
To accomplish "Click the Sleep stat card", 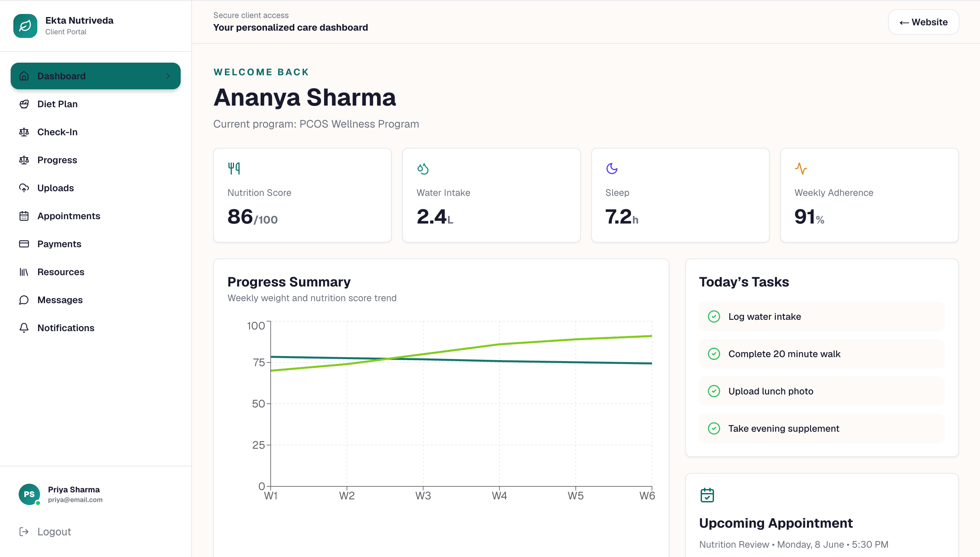I will (680, 195).
